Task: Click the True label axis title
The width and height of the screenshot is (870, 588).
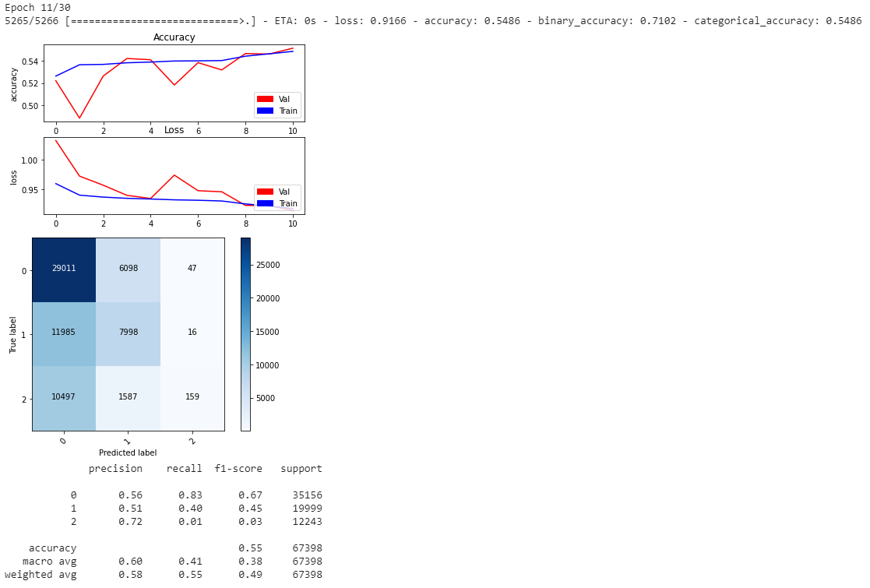Action: pyautogui.click(x=12, y=334)
